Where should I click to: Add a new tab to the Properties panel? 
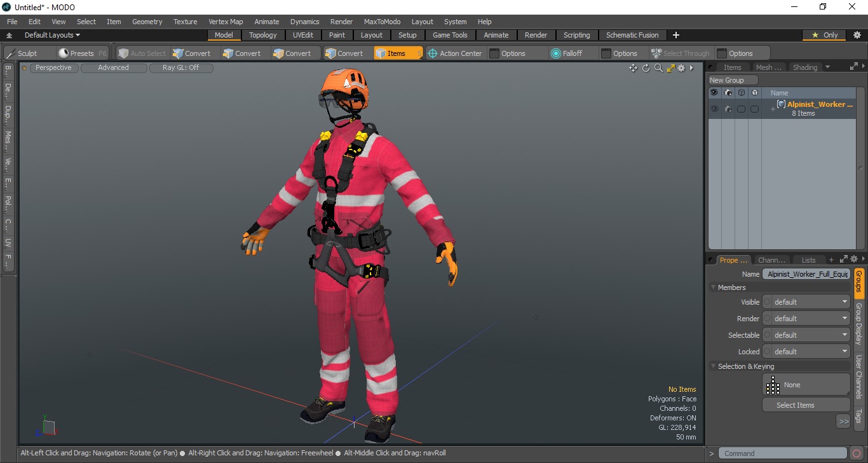(831, 259)
